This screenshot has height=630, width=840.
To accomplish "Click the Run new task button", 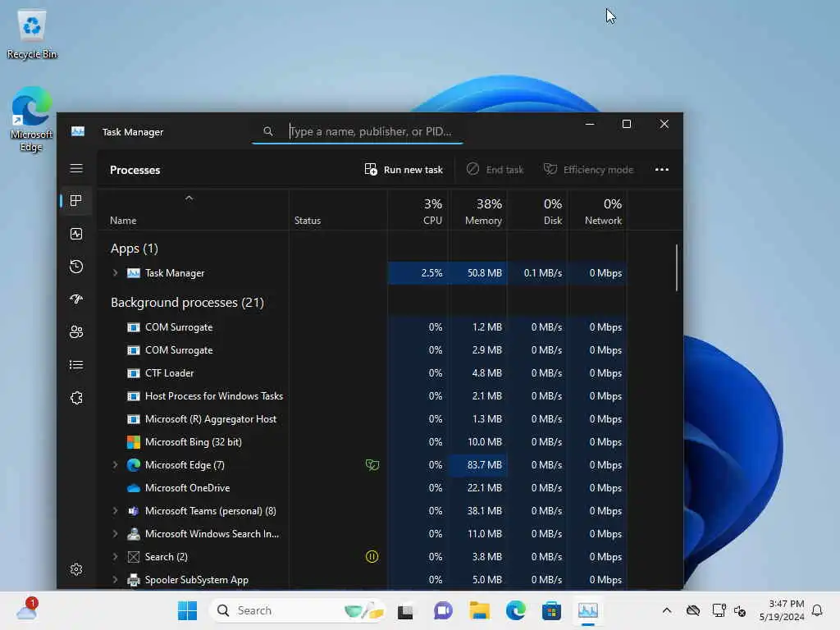I will click(404, 169).
